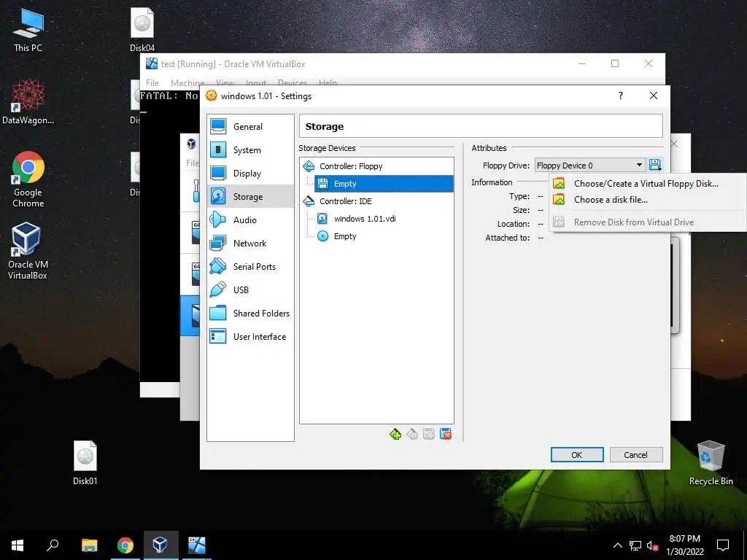Open the Shared Folders settings category
The height and width of the screenshot is (560, 747).
coord(250,314)
